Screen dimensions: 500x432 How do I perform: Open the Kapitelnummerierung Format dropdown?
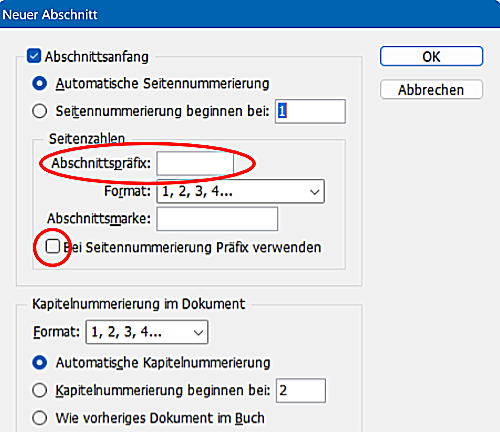click(147, 332)
